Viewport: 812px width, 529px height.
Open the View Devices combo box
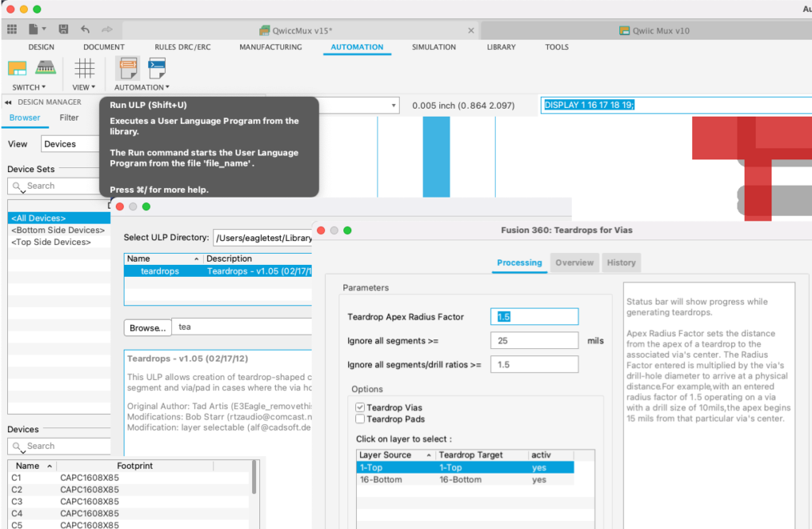point(71,144)
